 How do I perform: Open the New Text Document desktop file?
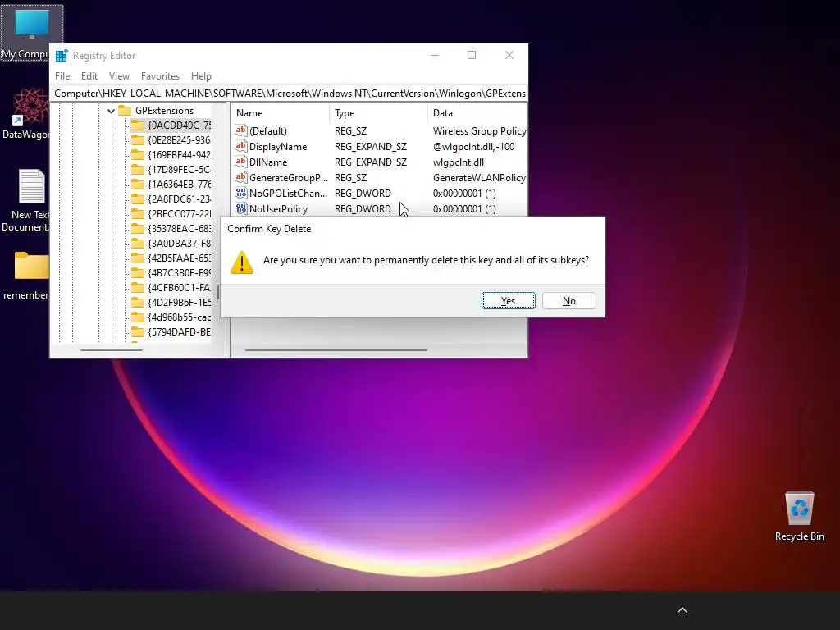coord(28,200)
